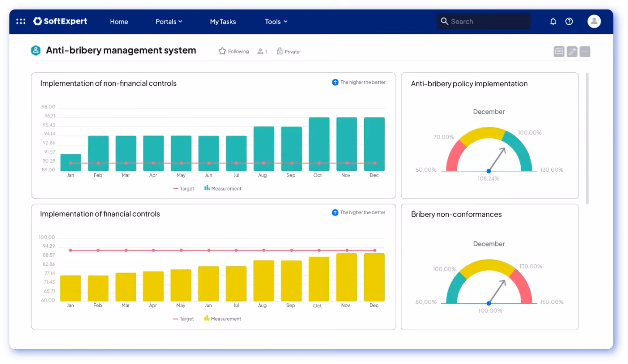Click the 'Implementation of financial controls' title
Screen dimensions: 628x364
point(100,214)
